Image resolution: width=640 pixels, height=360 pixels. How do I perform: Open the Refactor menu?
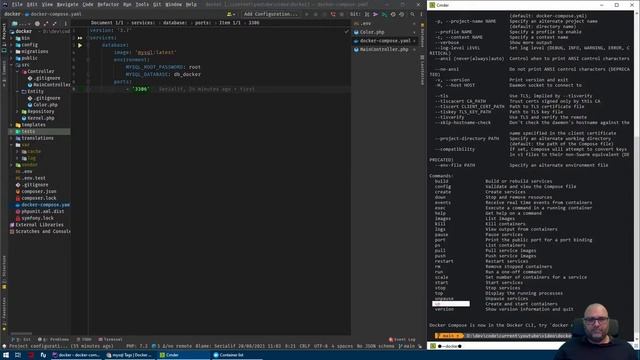click(x=108, y=4)
